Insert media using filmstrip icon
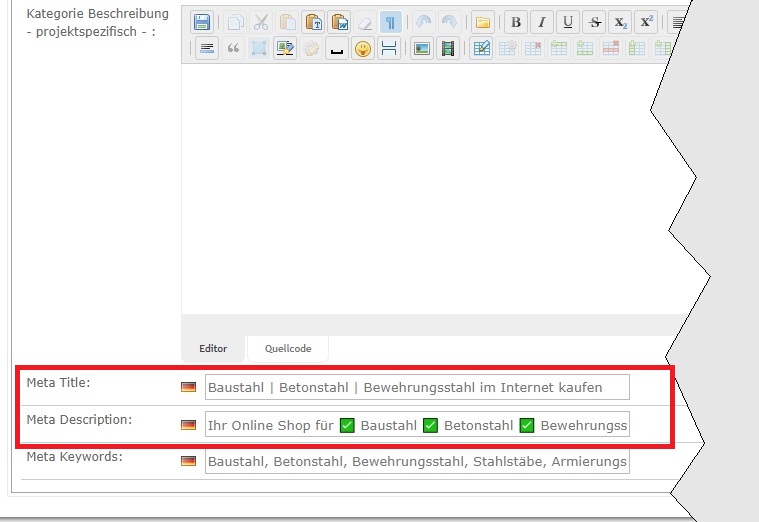Screen dimensions: 759x522 click(x=447, y=49)
